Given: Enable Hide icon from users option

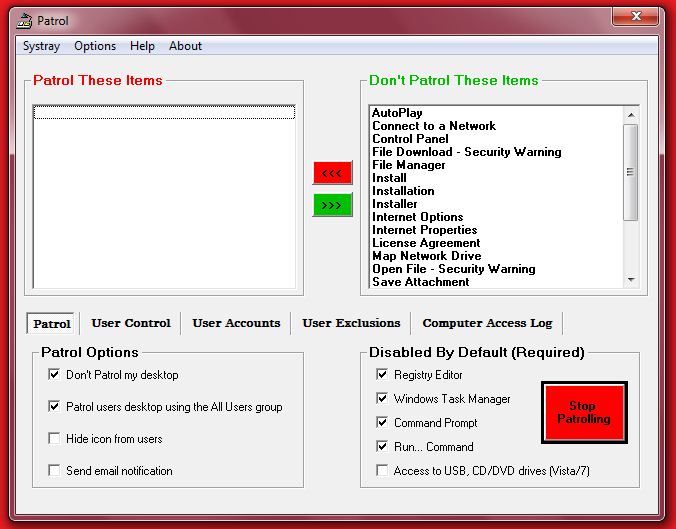Looking at the screenshot, I should click(x=54, y=439).
